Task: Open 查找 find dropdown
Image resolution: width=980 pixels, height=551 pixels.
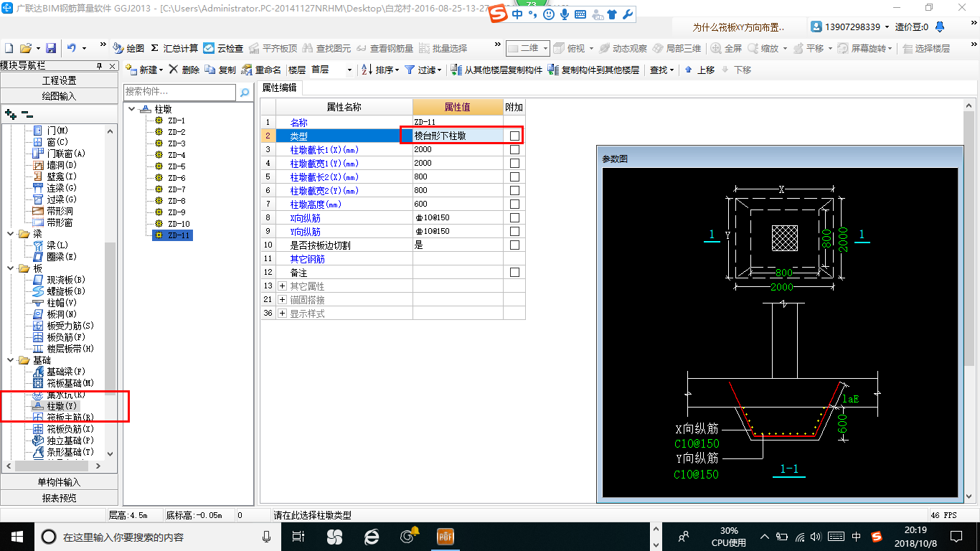Action: click(x=661, y=70)
